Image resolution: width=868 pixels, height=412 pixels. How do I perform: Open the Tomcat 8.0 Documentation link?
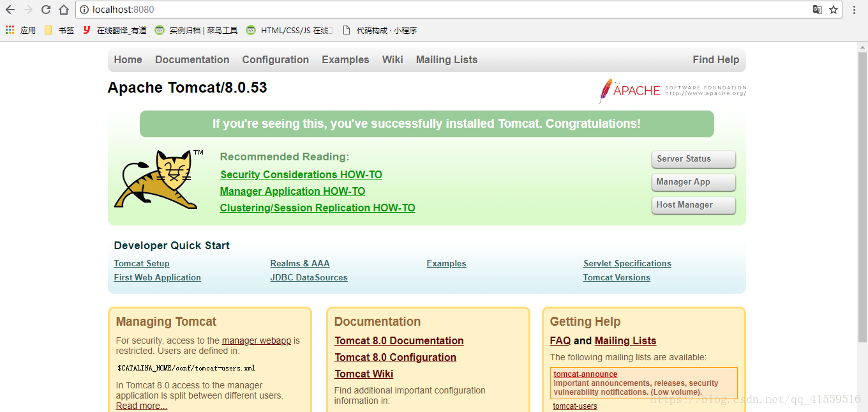click(399, 341)
